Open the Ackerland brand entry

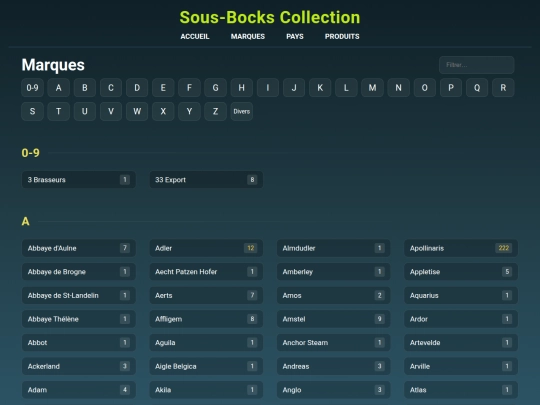click(79, 366)
